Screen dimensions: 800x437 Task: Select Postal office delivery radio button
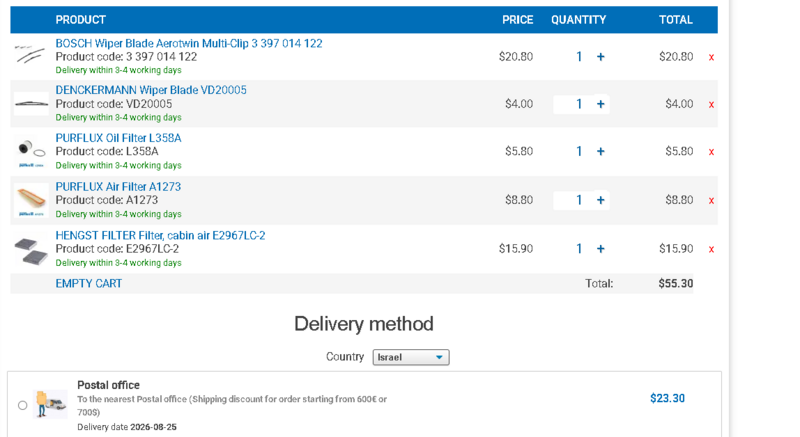click(x=22, y=405)
